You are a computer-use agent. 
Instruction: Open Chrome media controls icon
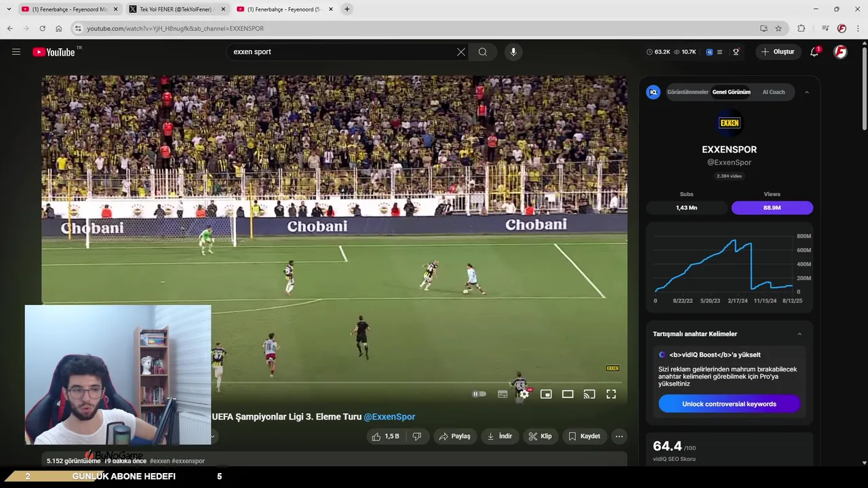(x=825, y=28)
